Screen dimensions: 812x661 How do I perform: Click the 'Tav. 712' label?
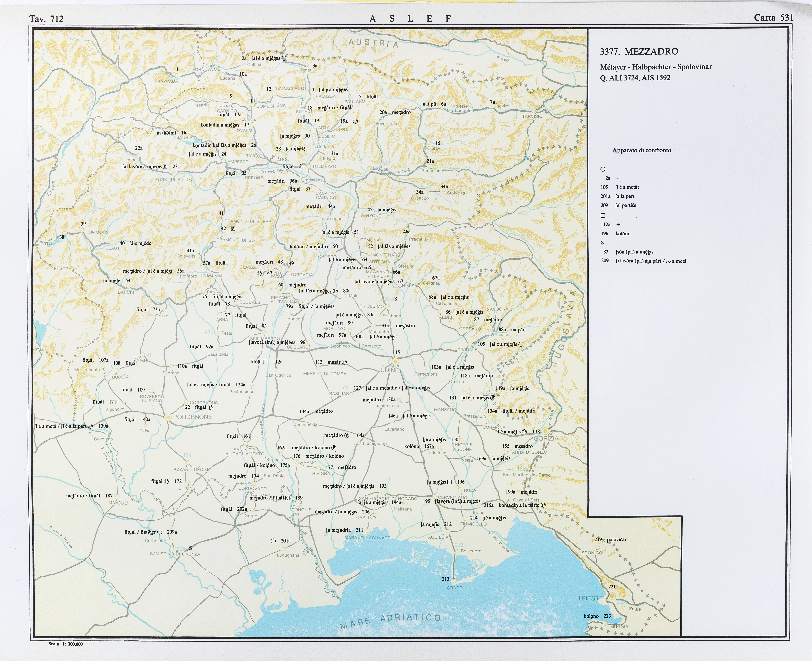tap(46, 19)
